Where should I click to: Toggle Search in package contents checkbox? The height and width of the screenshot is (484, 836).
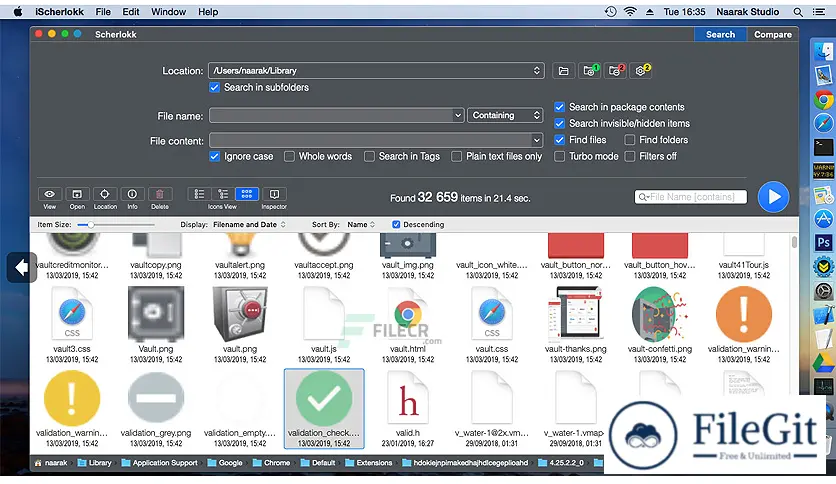point(559,107)
